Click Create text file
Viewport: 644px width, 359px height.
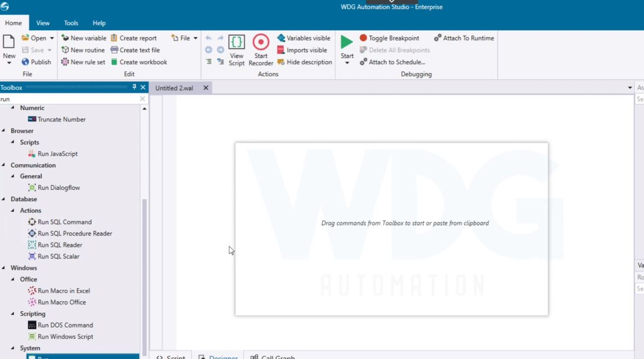(x=135, y=50)
